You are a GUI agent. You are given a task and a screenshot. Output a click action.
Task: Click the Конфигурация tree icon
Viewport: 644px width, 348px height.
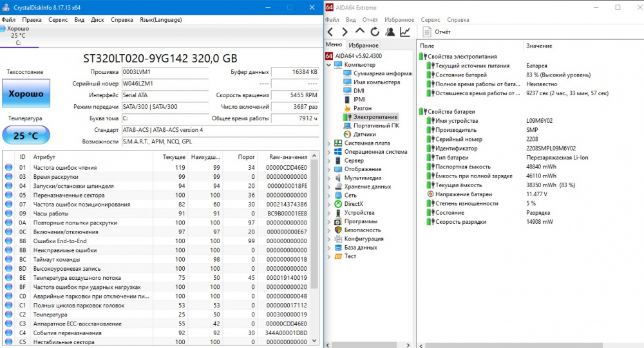click(338, 239)
